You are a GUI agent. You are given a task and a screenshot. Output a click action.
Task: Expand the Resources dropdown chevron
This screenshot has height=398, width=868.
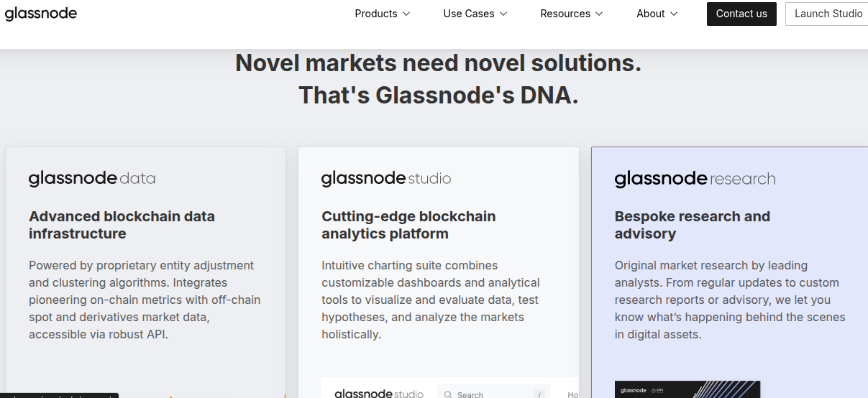click(599, 14)
